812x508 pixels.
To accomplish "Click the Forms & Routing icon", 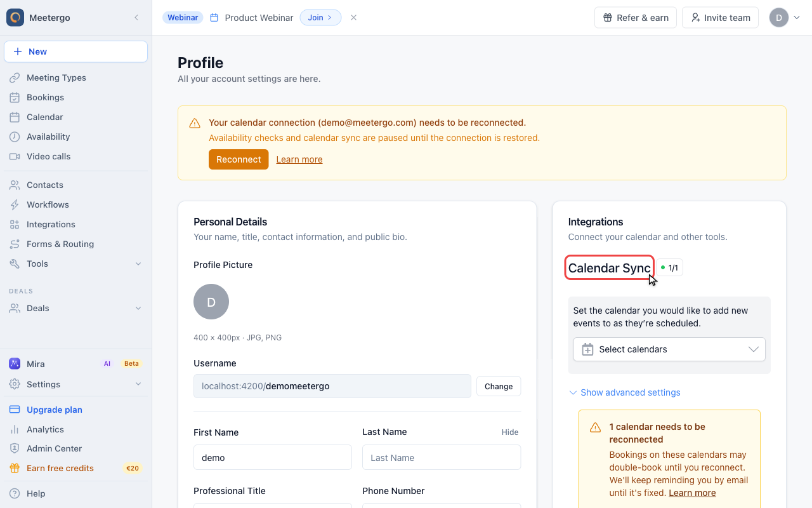I will coord(15,244).
